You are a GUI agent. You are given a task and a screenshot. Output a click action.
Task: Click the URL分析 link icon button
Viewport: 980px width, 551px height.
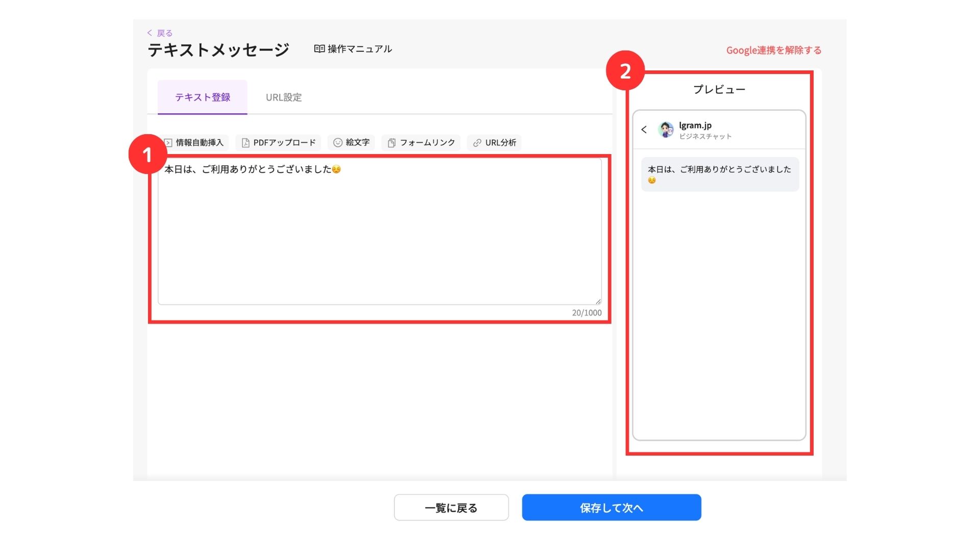[494, 142]
